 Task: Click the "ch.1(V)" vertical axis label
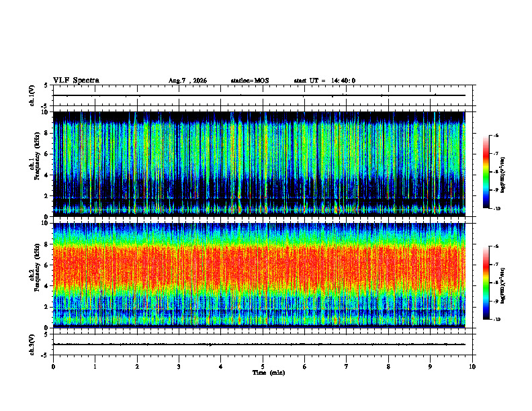tap(32, 95)
